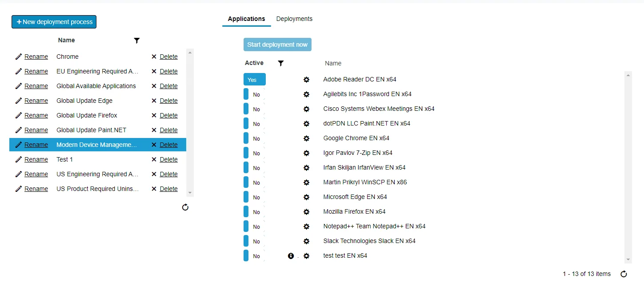Screen dimensions: 644x300
Task: Select Mozilla Firefox EN x64 name
Action: pos(354,211)
